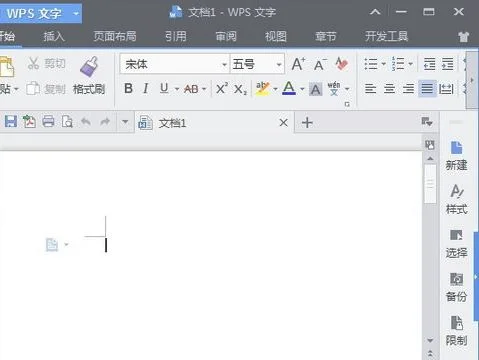Screen dimensions: 479x360
Task: Center align text
Action: point(389,89)
